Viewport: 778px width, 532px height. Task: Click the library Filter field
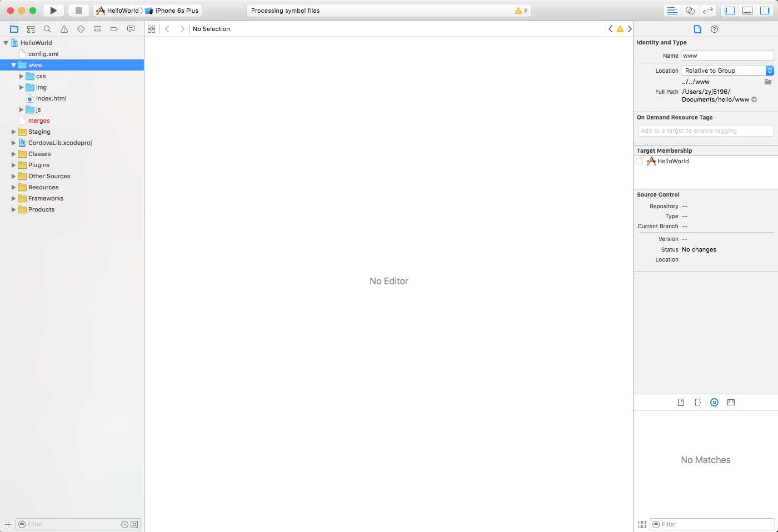[712, 524]
